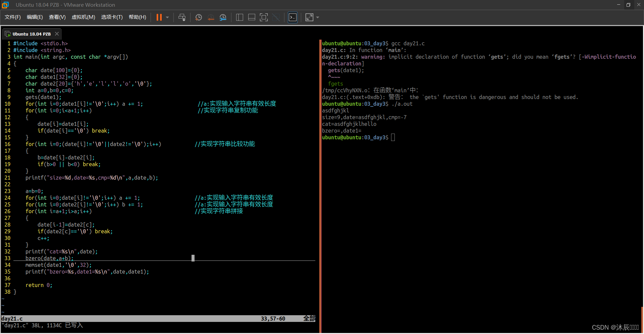Click the #include <string.h> line
Viewport: 644px width, 334px height.
42,50
